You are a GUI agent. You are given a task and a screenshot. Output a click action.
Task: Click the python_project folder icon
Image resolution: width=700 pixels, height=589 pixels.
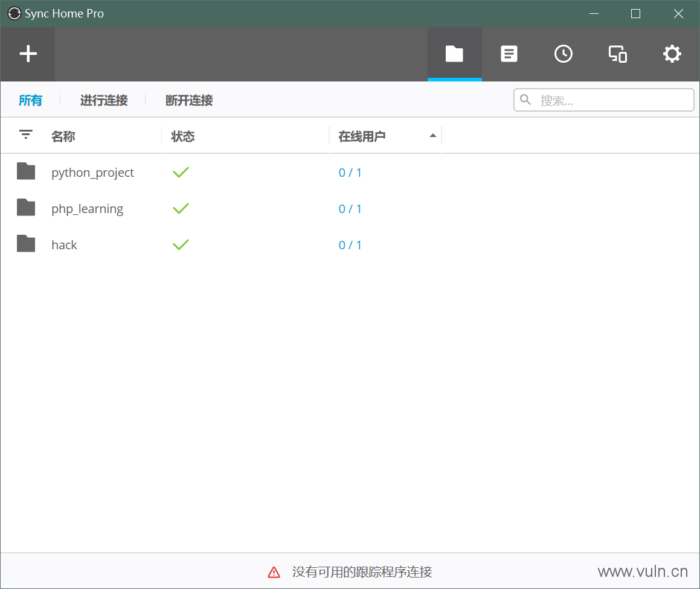[x=26, y=172]
